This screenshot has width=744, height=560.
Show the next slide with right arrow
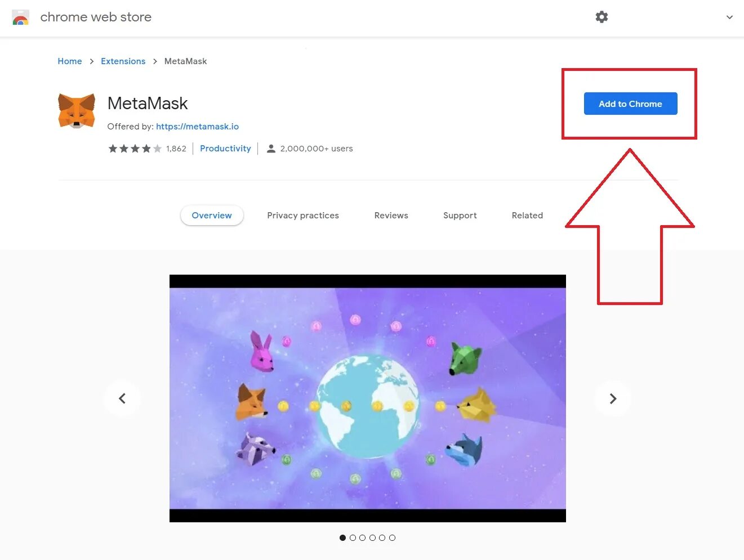coord(613,398)
